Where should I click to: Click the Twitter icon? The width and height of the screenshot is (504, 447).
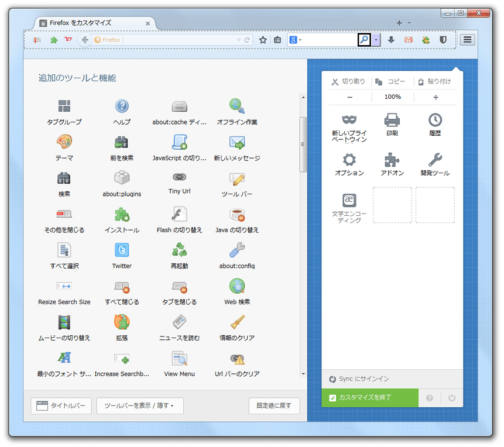click(122, 250)
